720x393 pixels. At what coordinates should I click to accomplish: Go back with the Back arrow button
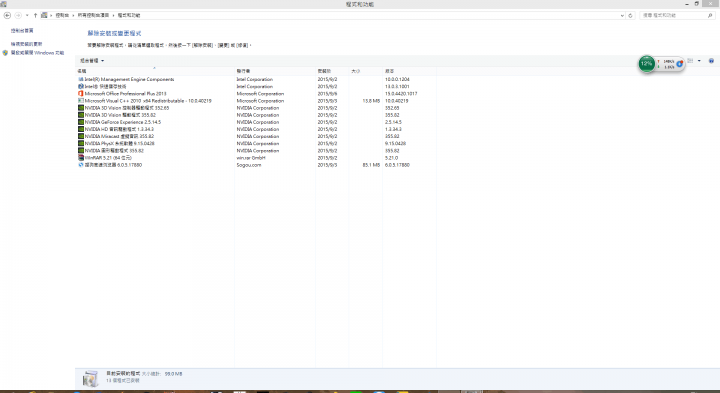pos(7,15)
